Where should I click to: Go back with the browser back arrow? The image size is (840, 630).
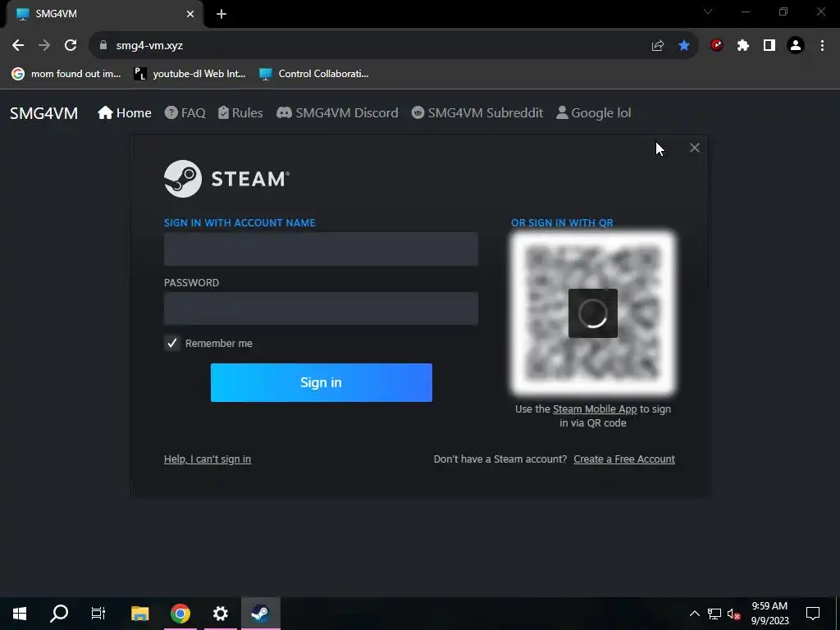point(18,46)
